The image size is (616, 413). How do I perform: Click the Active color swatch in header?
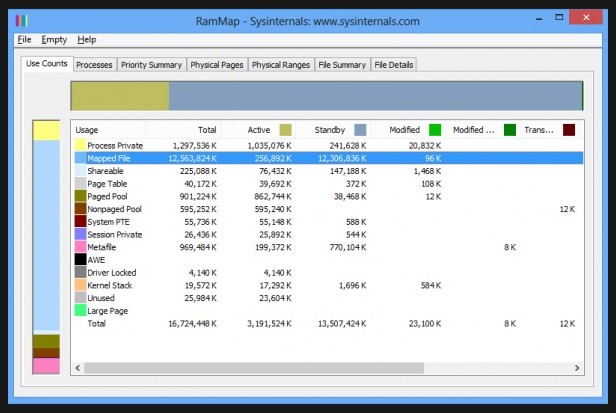(x=286, y=130)
